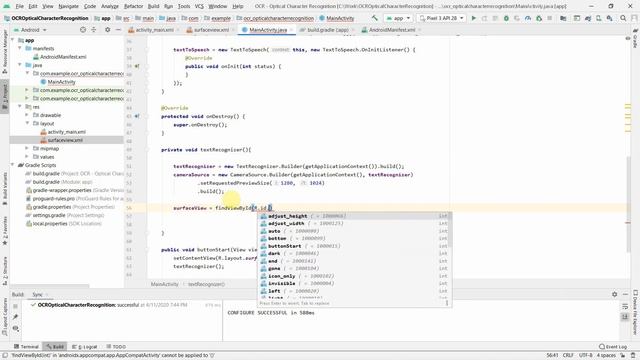The height and width of the screenshot is (360, 640).
Task: Hide the Build panel using minus icon
Action: click(625, 294)
